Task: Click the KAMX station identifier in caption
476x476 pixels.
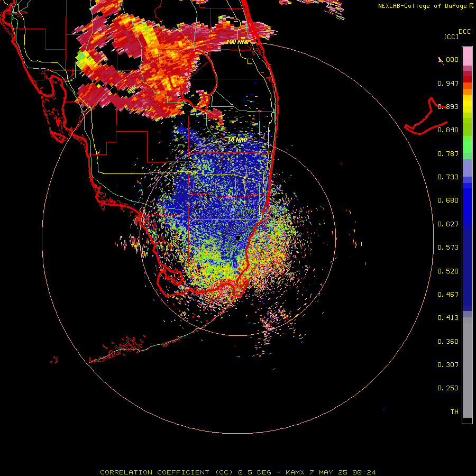Action: [296, 472]
